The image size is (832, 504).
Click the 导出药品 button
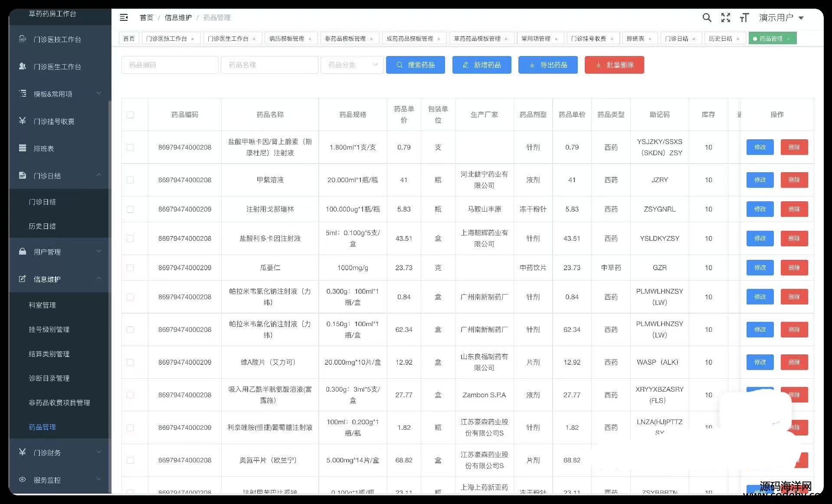point(548,65)
